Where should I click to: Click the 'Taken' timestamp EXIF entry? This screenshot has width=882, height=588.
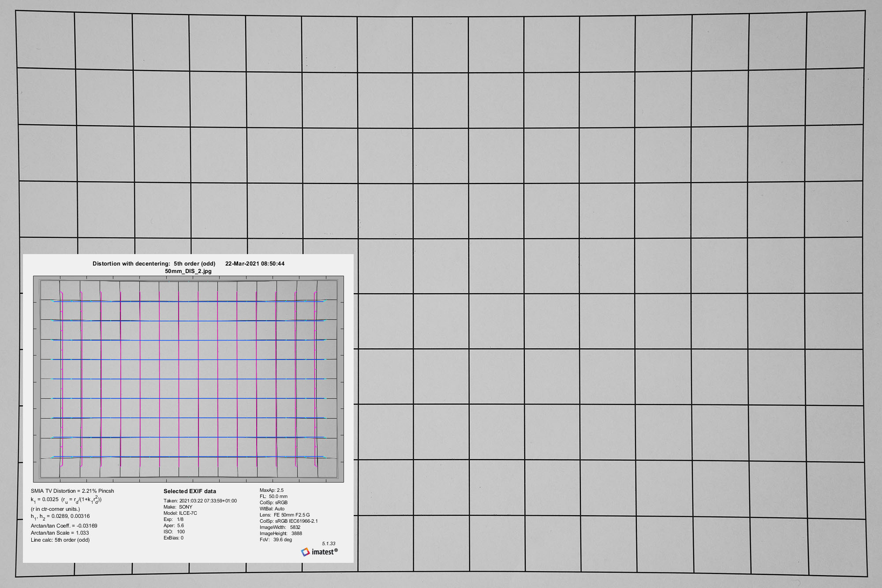coord(200,501)
